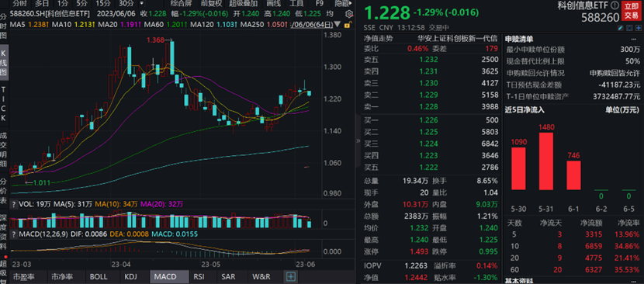The width and height of the screenshot is (644, 284).
Task: Collapse the side panel with the chevron handle
Action: [x=358, y=141]
